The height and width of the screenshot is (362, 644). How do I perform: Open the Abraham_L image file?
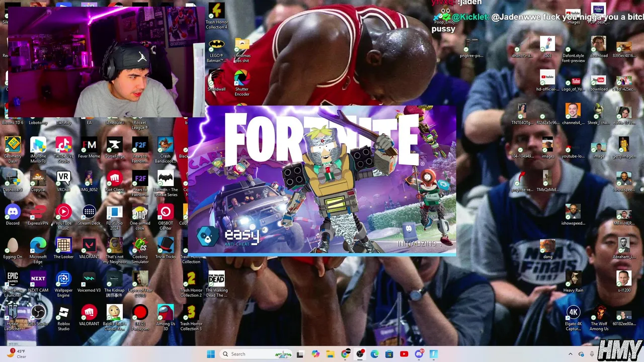624,248
